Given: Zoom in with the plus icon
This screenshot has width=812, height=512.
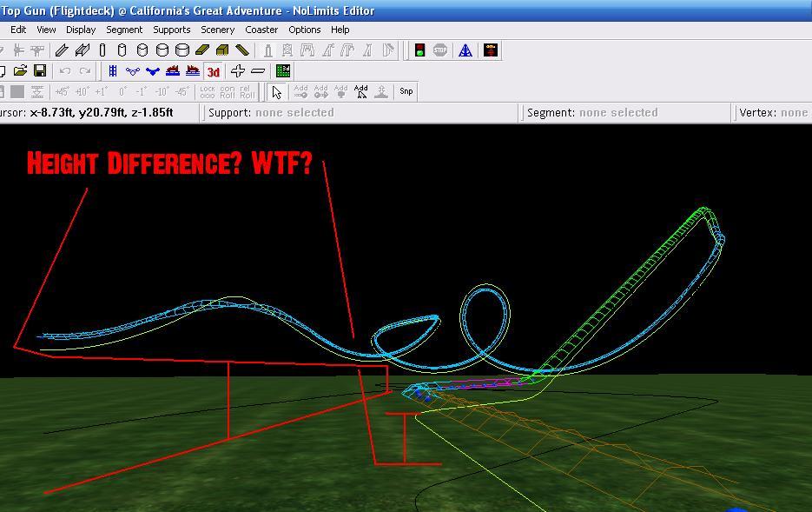Looking at the screenshot, I should [238, 71].
